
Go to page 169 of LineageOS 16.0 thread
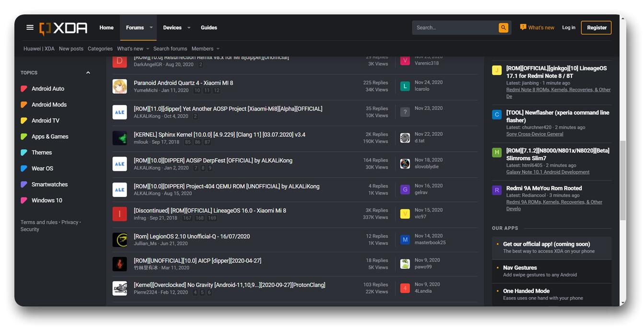[211, 218]
